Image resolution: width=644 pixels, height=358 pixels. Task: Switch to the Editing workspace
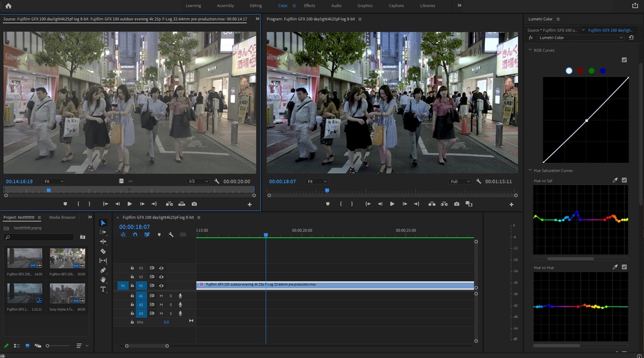click(x=256, y=5)
